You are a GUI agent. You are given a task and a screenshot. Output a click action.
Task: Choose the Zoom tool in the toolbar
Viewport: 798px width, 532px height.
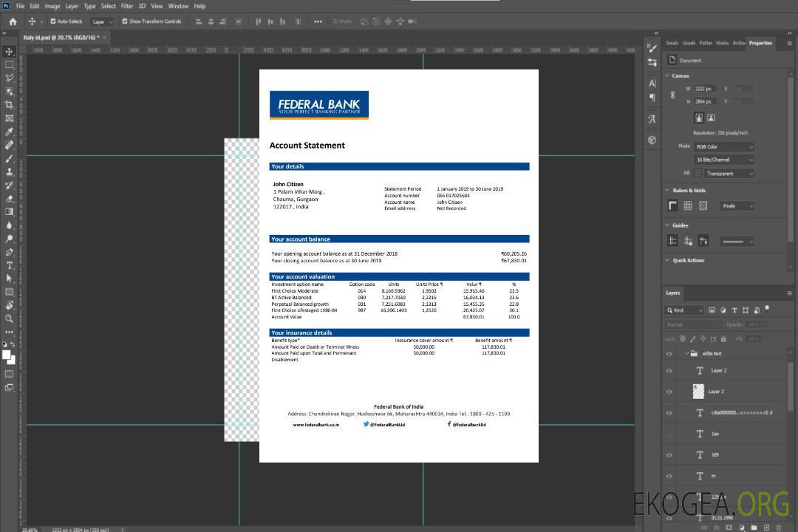9,318
